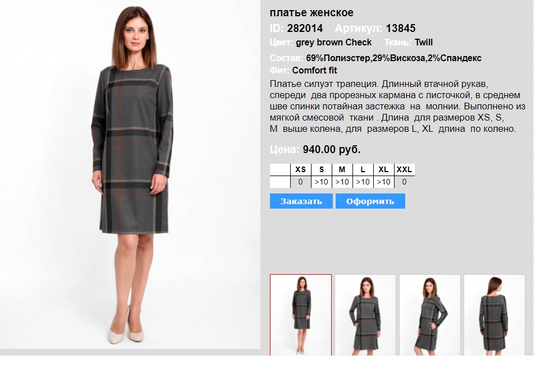View the third side-angle dress thumbnail
Image resolution: width=536 pixels, height=392 pixels.
pos(430,315)
